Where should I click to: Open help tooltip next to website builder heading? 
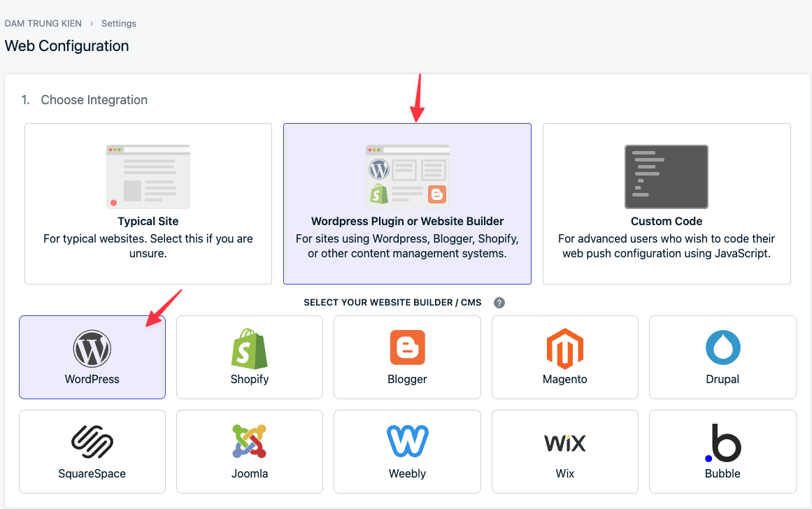coord(499,303)
